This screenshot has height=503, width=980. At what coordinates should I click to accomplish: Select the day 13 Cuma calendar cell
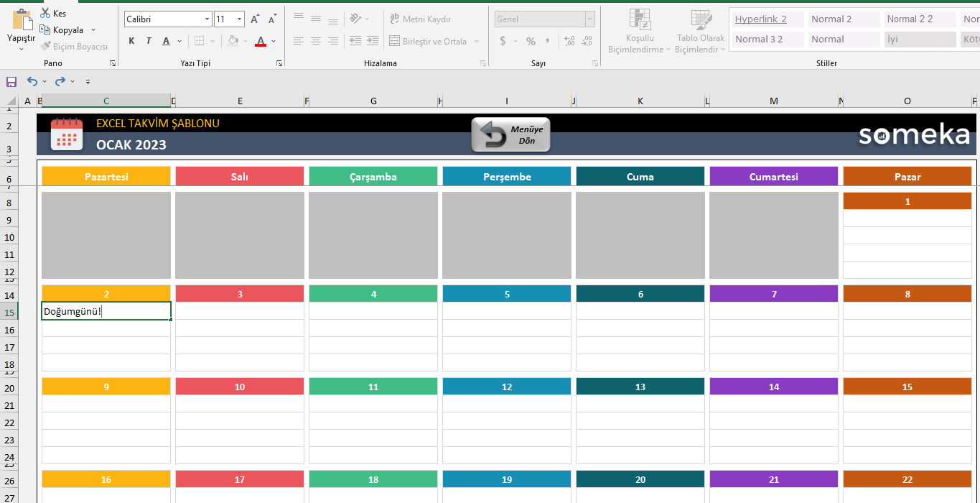pyautogui.click(x=640, y=387)
